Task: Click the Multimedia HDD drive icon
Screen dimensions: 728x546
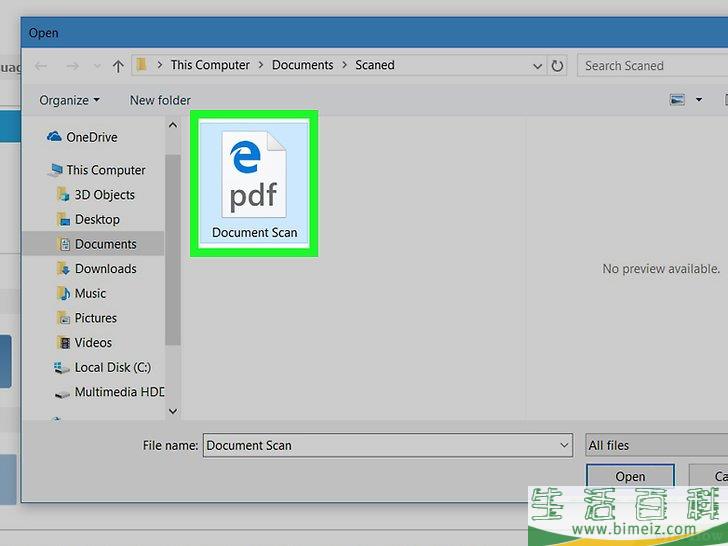Action: (61, 394)
